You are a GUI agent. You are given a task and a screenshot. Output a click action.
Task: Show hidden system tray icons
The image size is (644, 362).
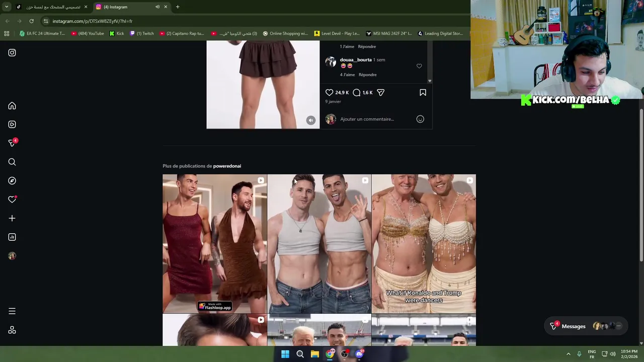click(569, 354)
